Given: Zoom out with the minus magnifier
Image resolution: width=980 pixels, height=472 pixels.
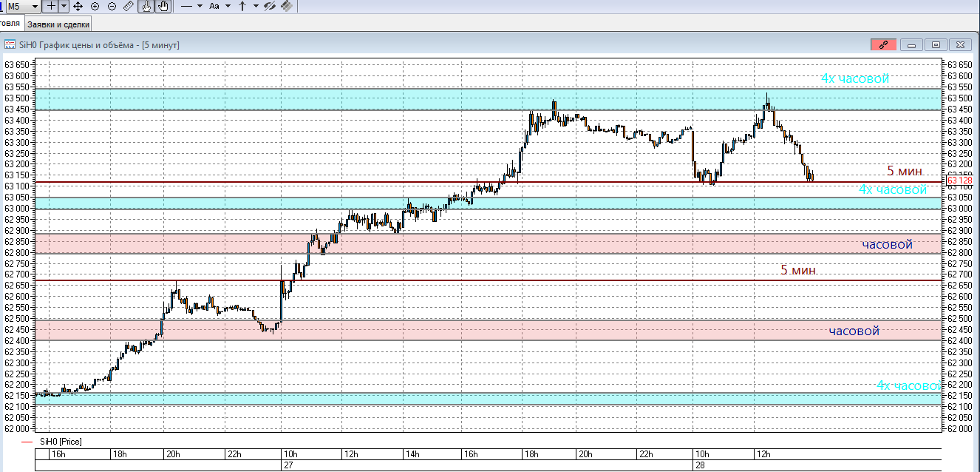Looking at the screenshot, I should [112, 6].
